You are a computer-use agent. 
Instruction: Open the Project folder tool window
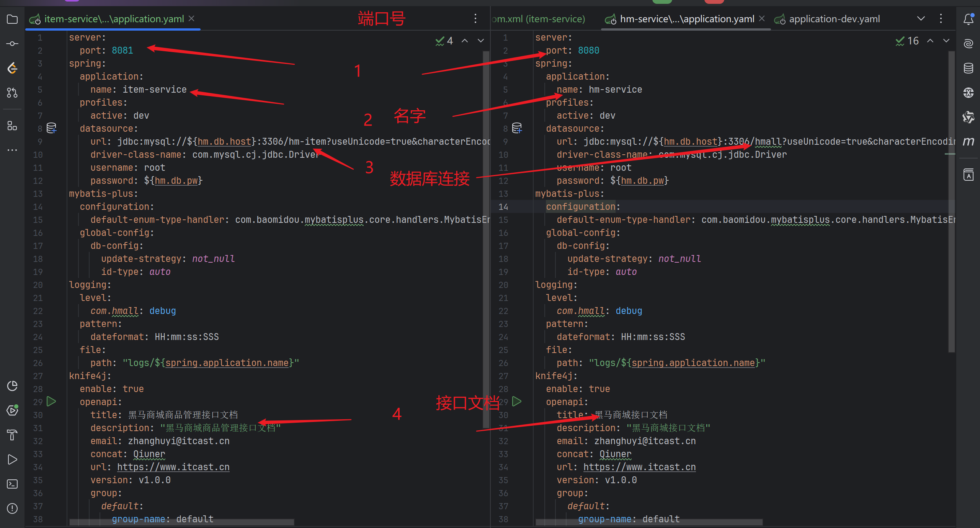(12, 19)
